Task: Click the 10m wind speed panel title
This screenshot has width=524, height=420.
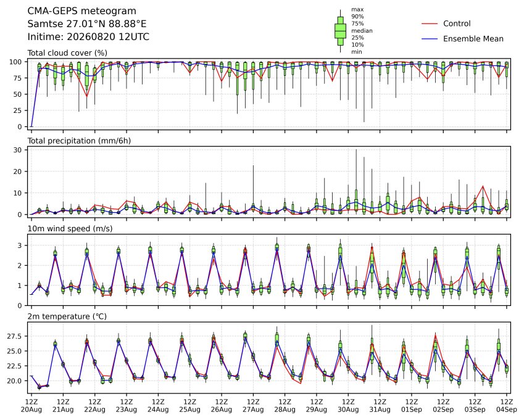Action: [70, 229]
